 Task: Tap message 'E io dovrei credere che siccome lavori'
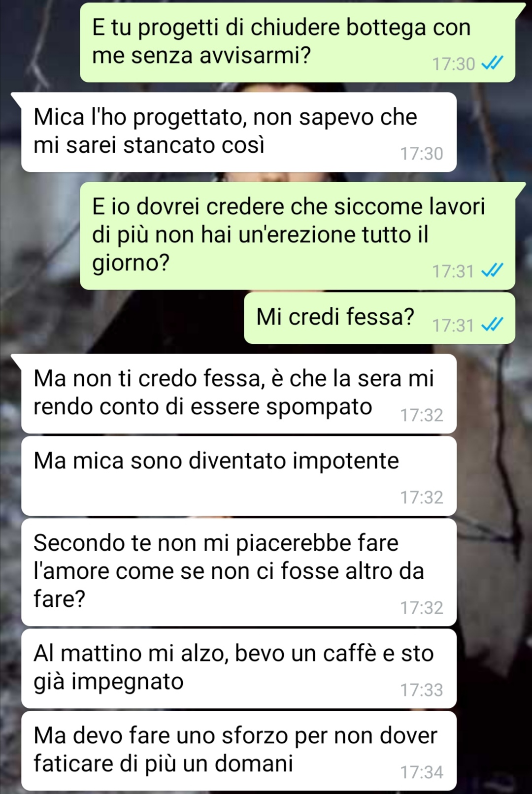298,235
